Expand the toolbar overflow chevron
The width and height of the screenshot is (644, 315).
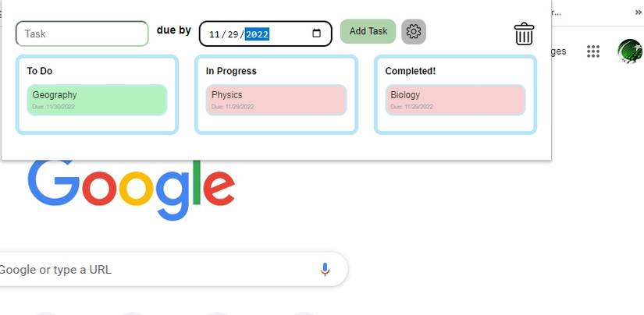point(638,12)
